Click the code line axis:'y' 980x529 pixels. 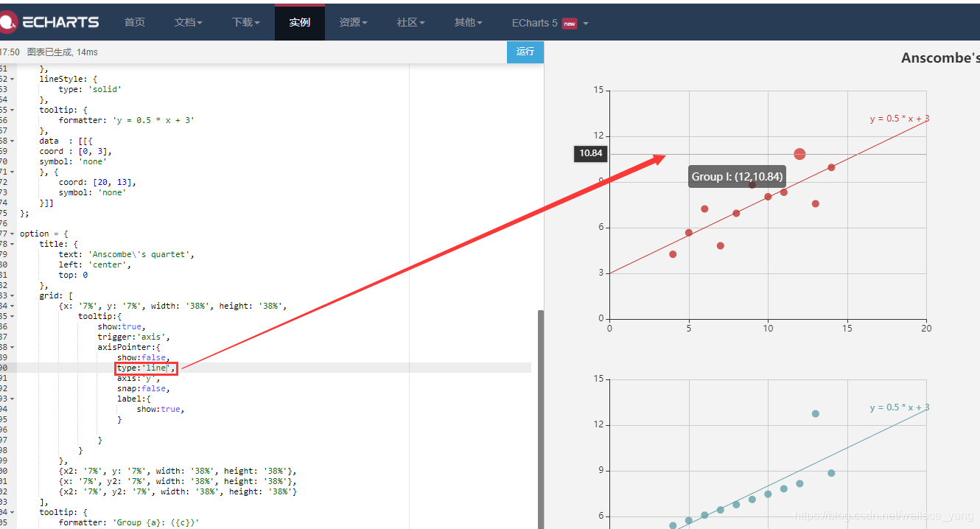pyautogui.click(x=139, y=378)
